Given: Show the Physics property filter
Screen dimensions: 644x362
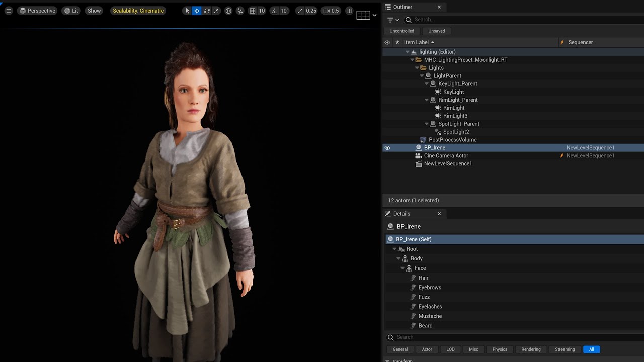Looking at the screenshot, I should [x=500, y=349].
